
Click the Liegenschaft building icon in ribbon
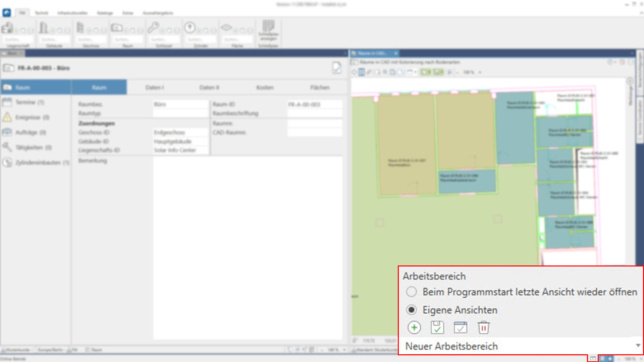(x=7, y=28)
